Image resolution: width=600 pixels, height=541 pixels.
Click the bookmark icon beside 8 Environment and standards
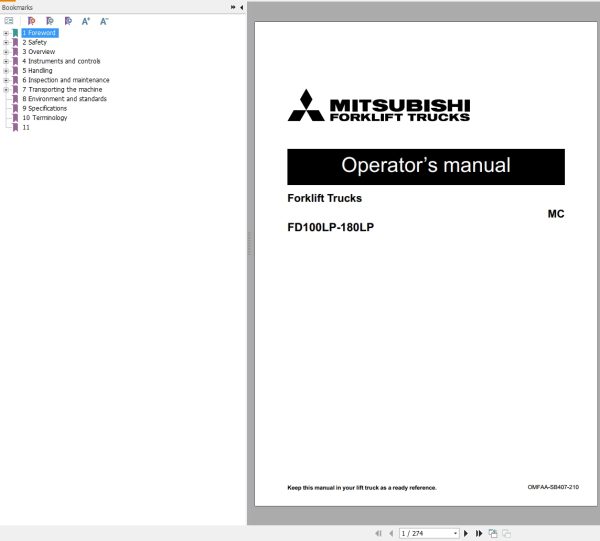click(x=15, y=99)
